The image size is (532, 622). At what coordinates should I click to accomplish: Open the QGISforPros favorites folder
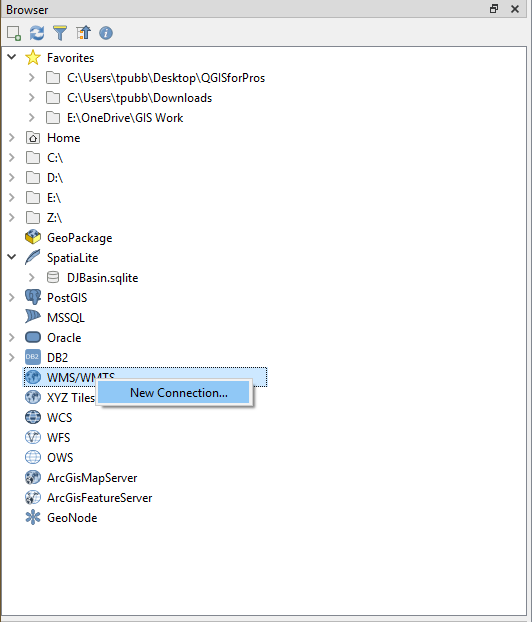click(x=166, y=78)
